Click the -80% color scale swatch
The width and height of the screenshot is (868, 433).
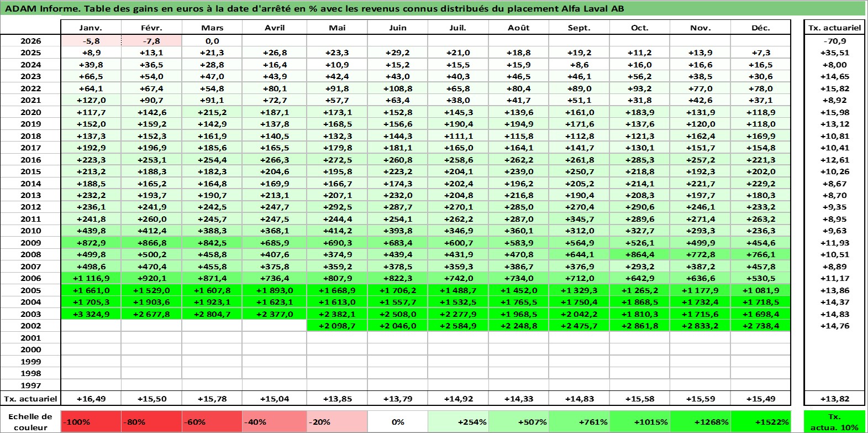(151, 422)
